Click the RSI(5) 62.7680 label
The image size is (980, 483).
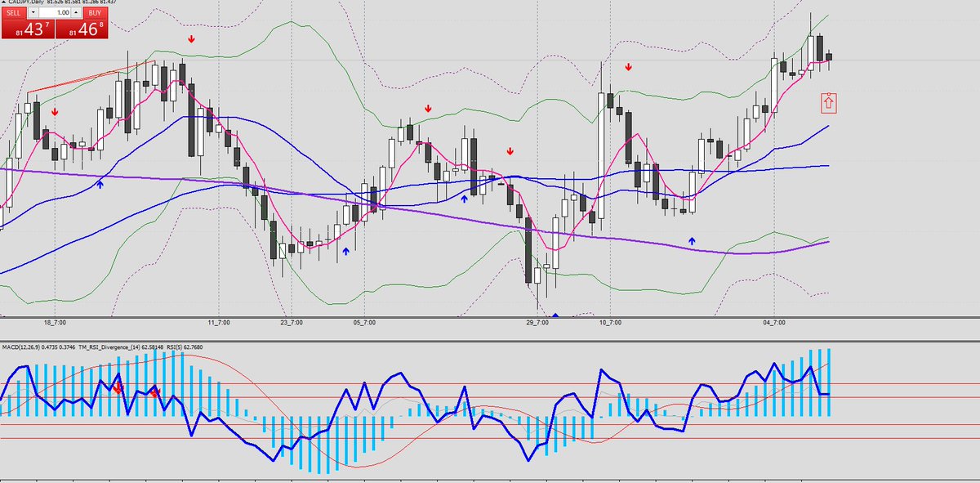[x=185, y=347]
